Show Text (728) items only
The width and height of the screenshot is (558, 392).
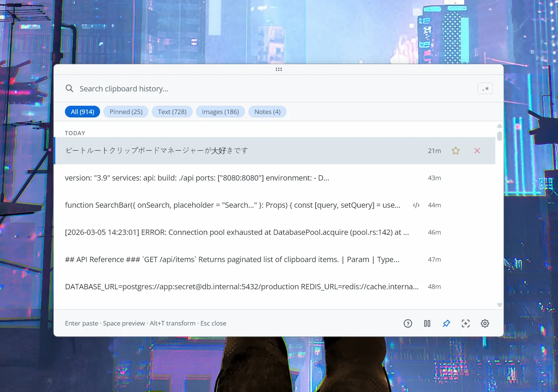(x=172, y=112)
